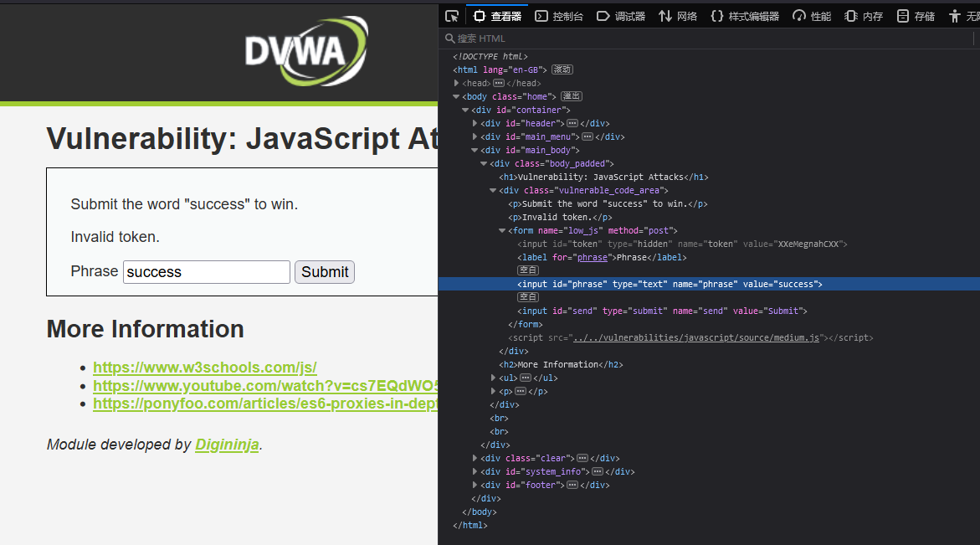This screenshot has width=980, height=545.
Task: Open the Style Editor braces icon
Action: point(716,15)
